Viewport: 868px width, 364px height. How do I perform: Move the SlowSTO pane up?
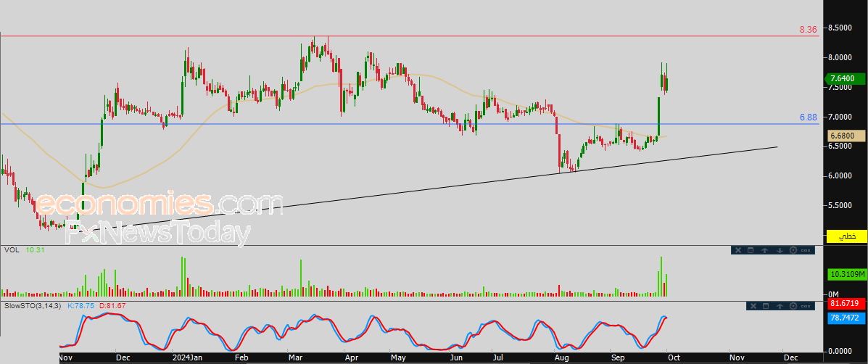(x=780, y=305)
